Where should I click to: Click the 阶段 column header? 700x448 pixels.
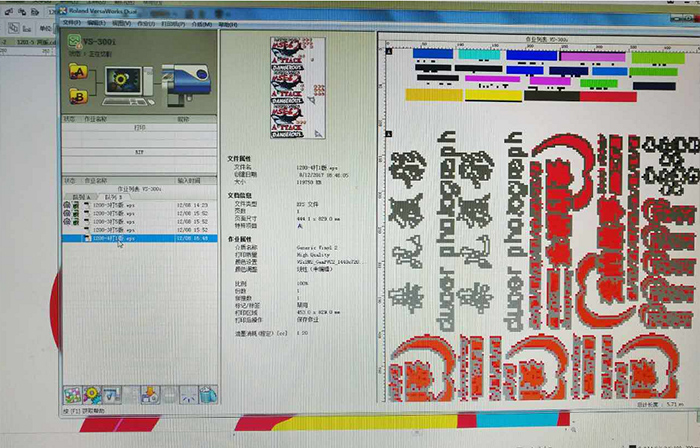click(183, 119)
